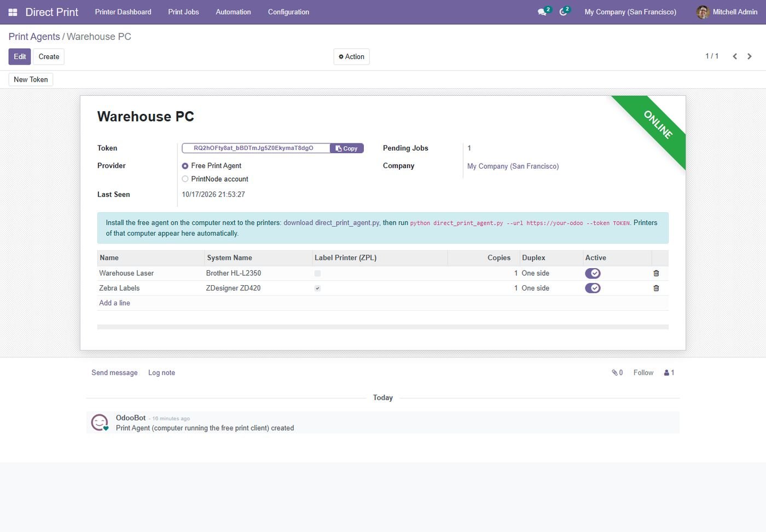Click the attachments paperclip counter
Screen dimensions: 766x532
[x=617, y=373]
